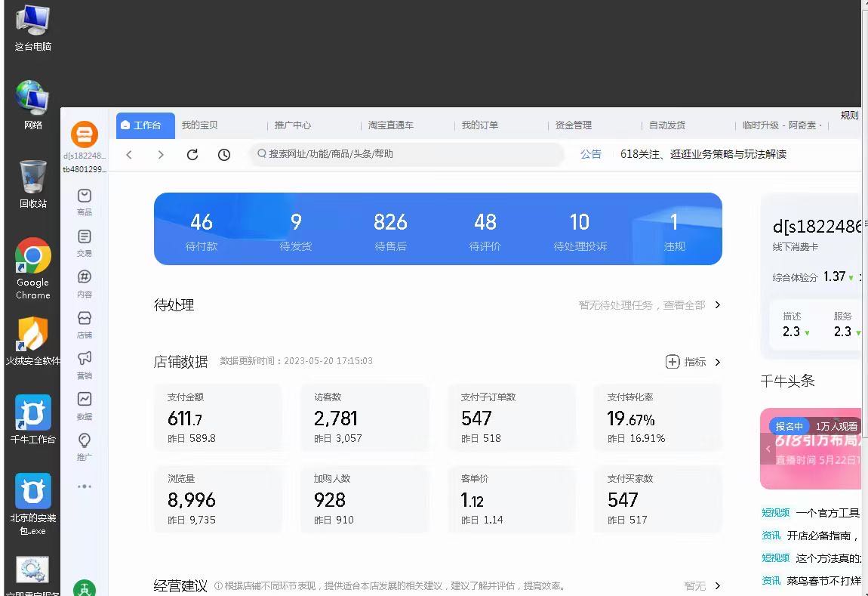Image resolution: width=868 pixels, height=596 pixels.
Task: Click 46 待付款 counter
Action: (202, 231)
